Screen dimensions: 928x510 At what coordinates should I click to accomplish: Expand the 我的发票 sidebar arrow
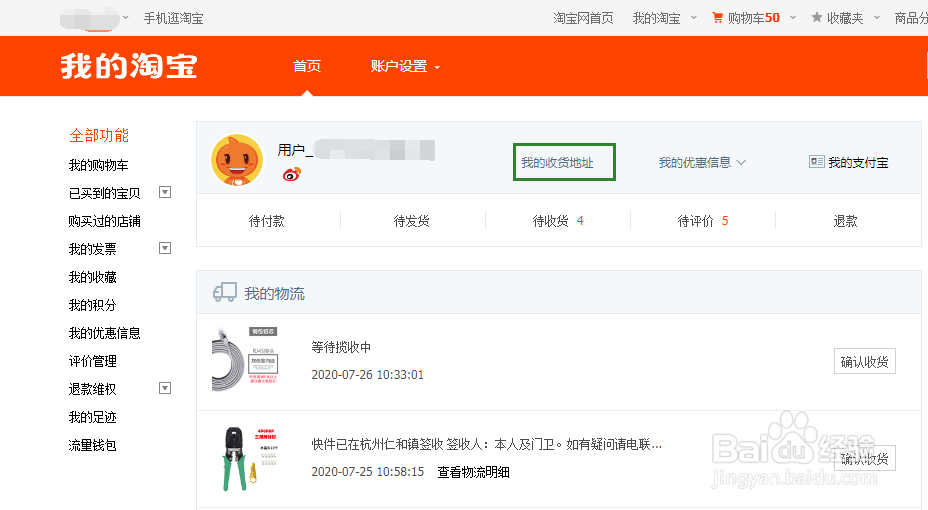click(x=165, y=248)
